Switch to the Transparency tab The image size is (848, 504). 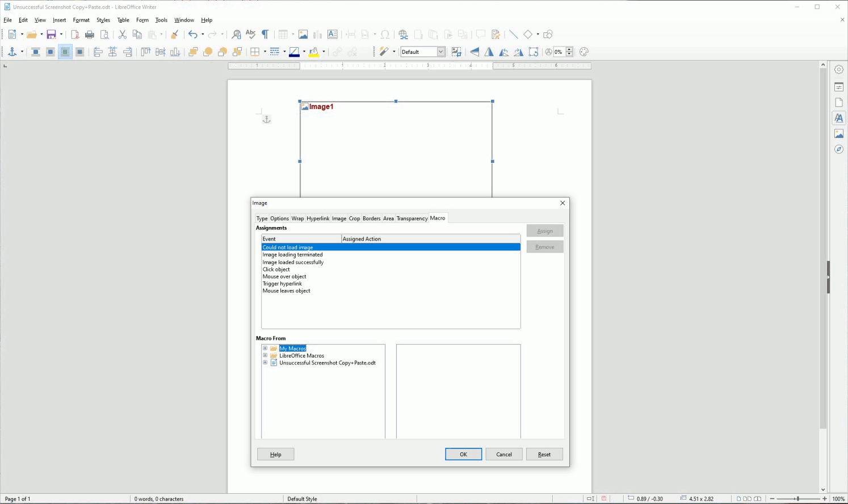click(412, 219)
